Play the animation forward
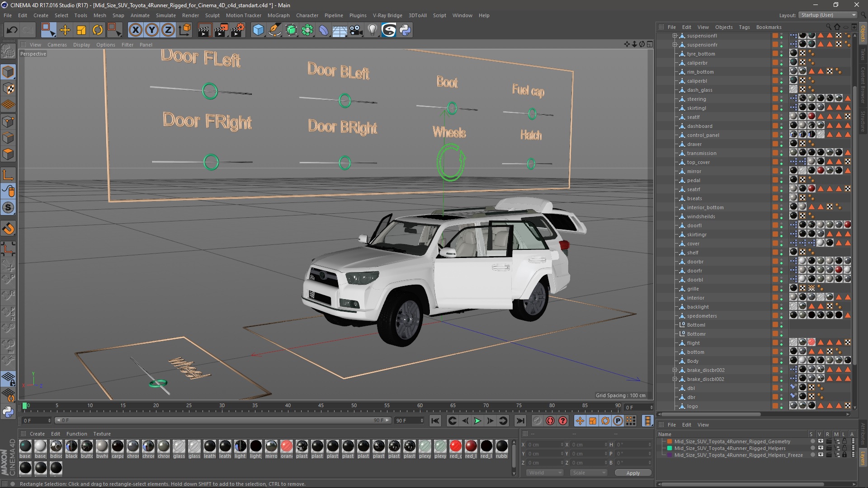The width and height of the screenshot is (868, 488). [477, 421]
